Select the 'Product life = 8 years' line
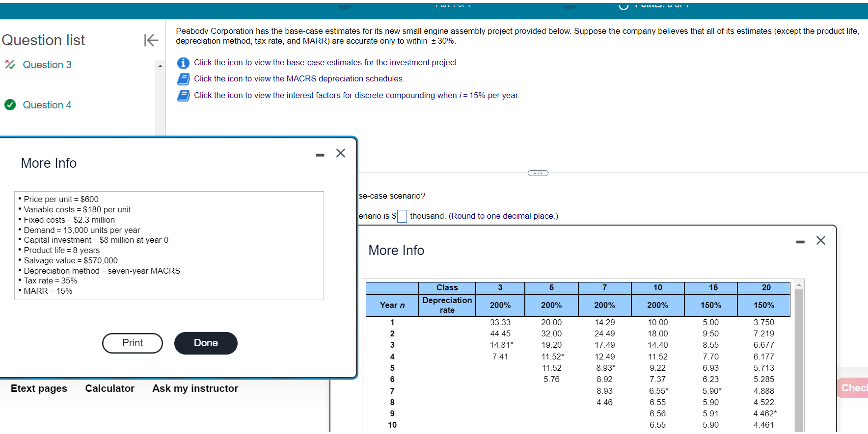This screenshot has height=434, width=868. (x=62, y=250)
